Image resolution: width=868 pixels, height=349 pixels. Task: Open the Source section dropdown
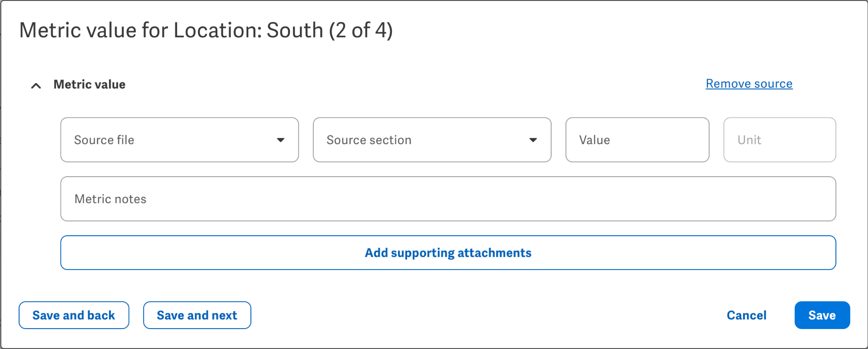[x=432, y=140]
